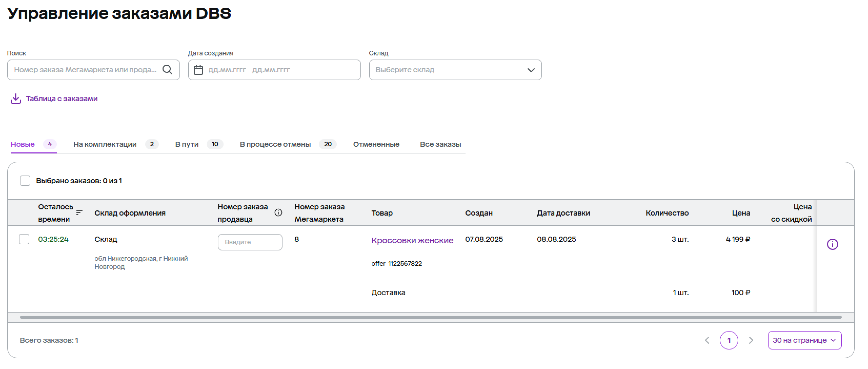
Task: Click the calendar icon in date field
Action: point(198,70)
